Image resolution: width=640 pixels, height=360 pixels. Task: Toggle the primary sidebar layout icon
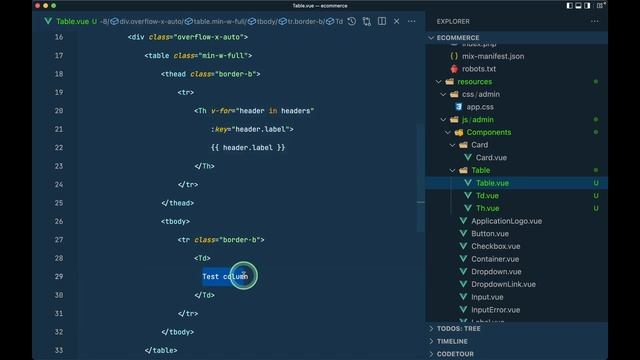point(569,6)
